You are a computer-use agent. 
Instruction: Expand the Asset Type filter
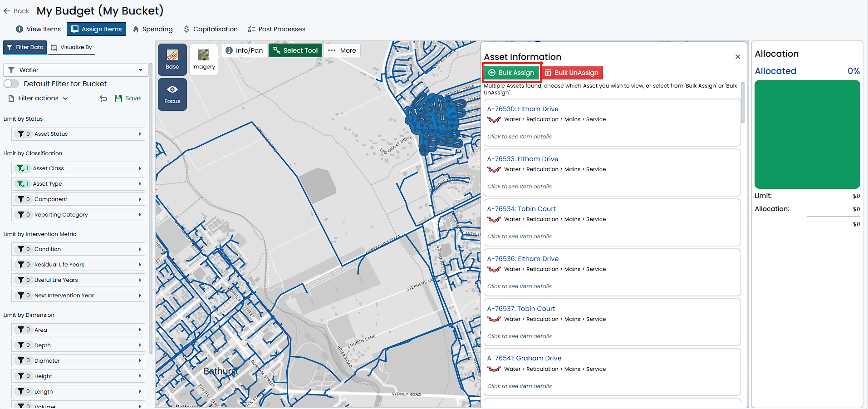tap(78, 184)
